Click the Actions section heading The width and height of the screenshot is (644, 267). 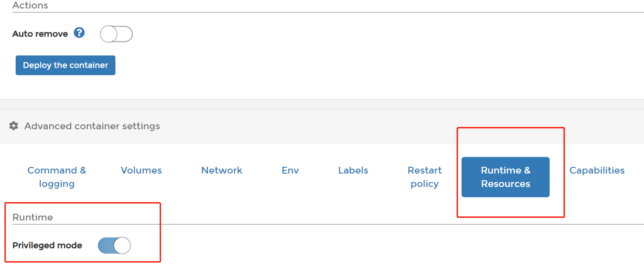(30, 6)
